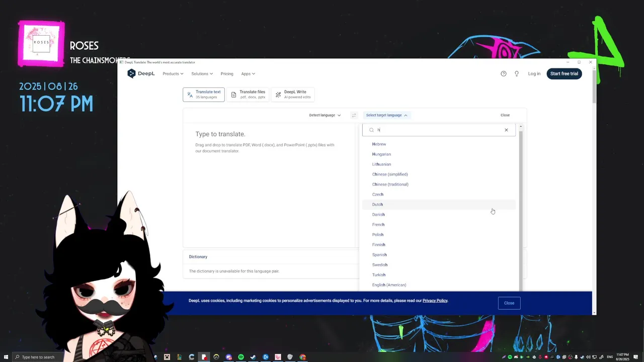The width and height of the screenshot is (644, 362).
Task: Open Minecraft from the taskbar
Action: tap(167, 357)
